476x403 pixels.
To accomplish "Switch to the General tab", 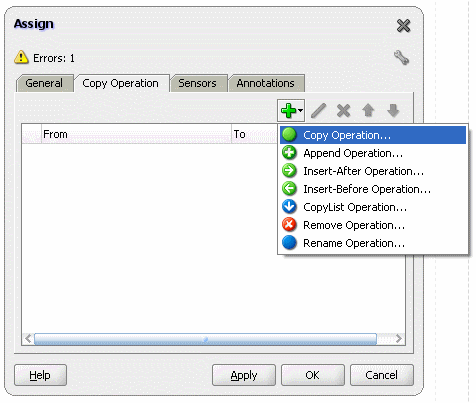I will click(44, 83).
